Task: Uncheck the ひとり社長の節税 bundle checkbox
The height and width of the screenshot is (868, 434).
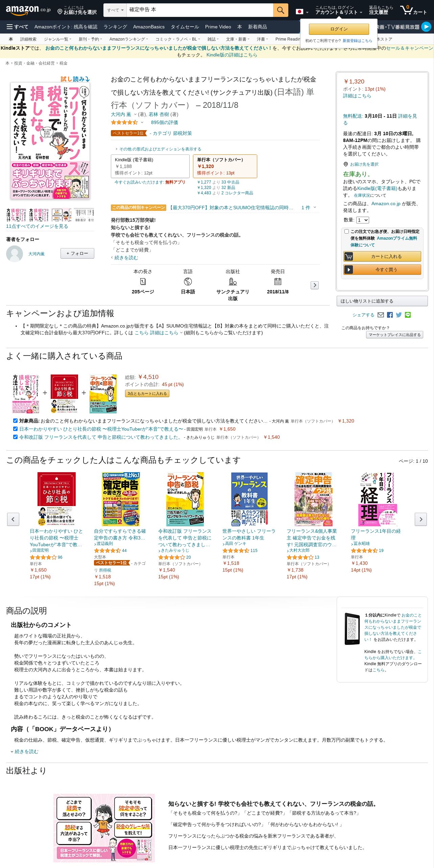Action: pyautogui.click(x=15, y=429)
